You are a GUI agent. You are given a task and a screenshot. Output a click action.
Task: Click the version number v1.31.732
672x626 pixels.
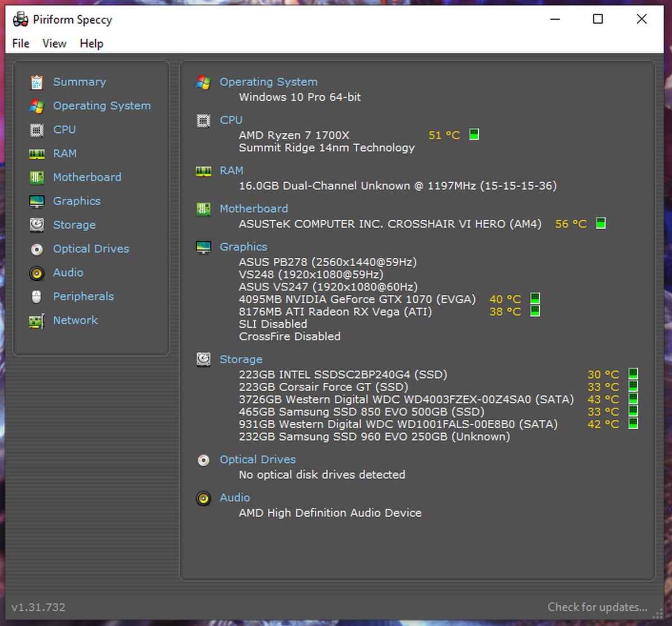coord(38,607)
